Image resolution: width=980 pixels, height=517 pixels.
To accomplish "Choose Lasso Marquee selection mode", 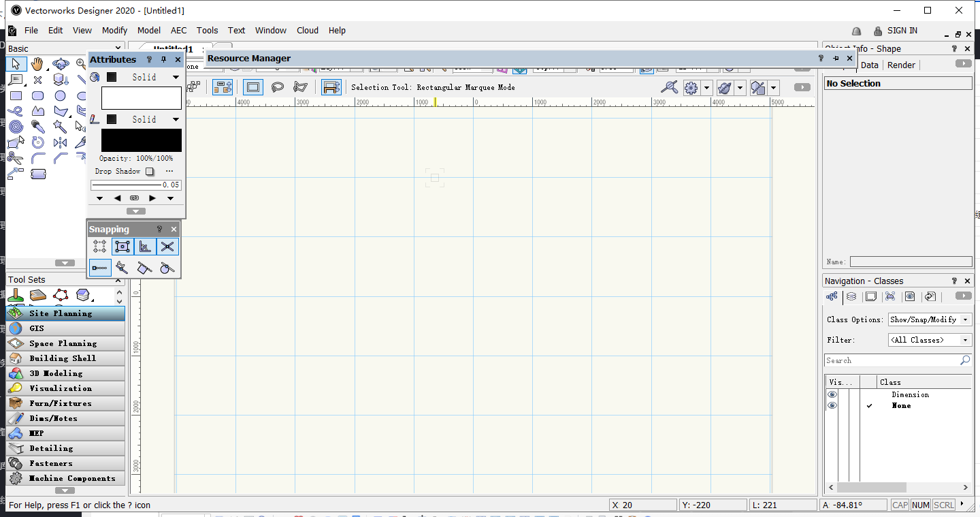I will click(278, 87).
